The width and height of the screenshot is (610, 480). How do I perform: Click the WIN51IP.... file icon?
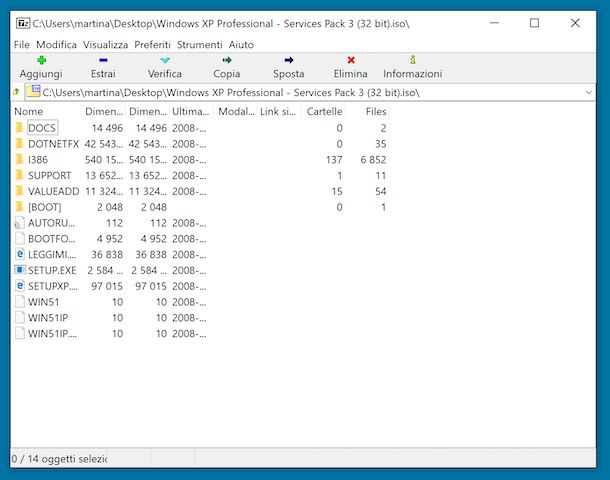19,333
